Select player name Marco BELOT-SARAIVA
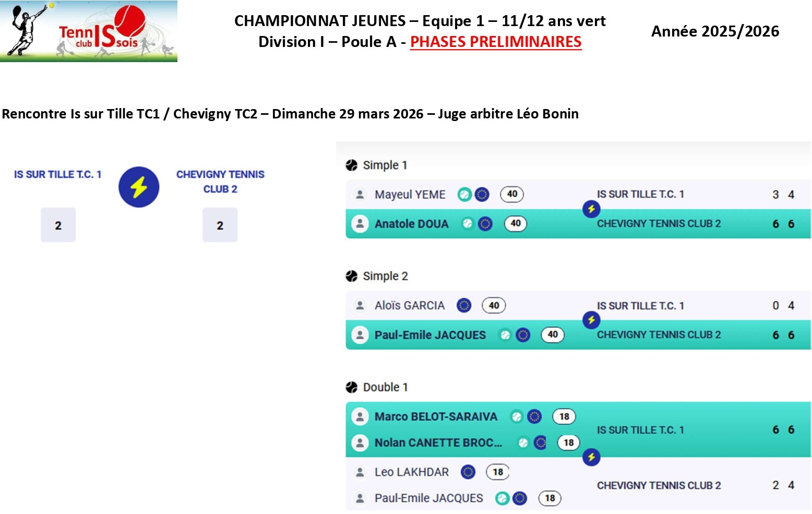This screenshot has width=812, height=514. click(x=436, y=416)
